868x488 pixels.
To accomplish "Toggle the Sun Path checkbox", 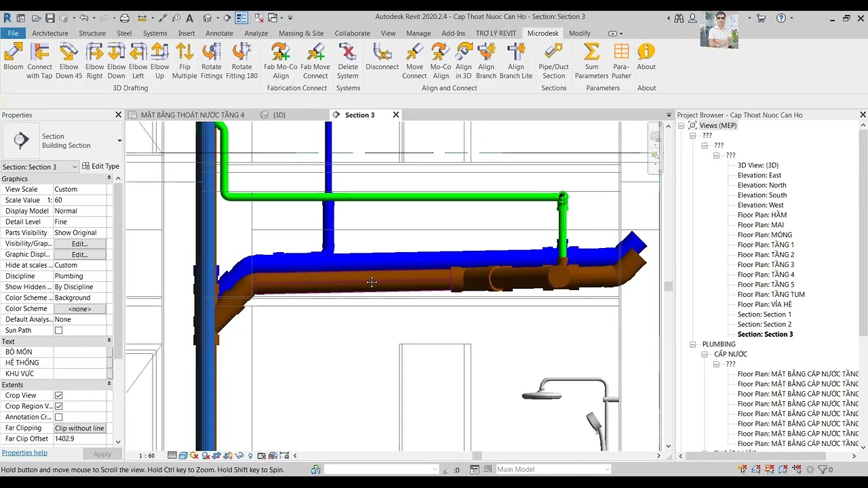I will (58, 331).
